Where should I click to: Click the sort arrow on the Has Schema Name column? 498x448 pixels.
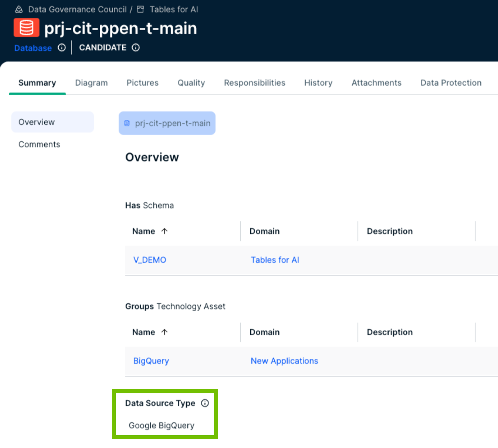point(165,231)
